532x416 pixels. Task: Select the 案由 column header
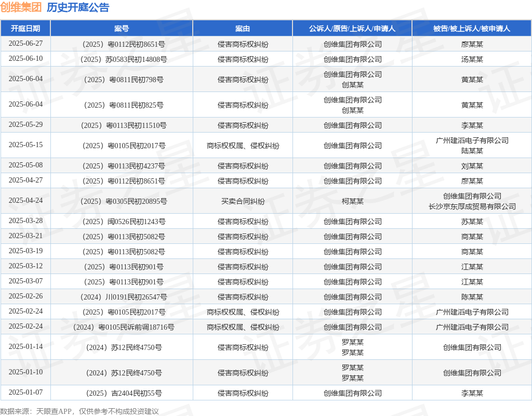point(243,29)
